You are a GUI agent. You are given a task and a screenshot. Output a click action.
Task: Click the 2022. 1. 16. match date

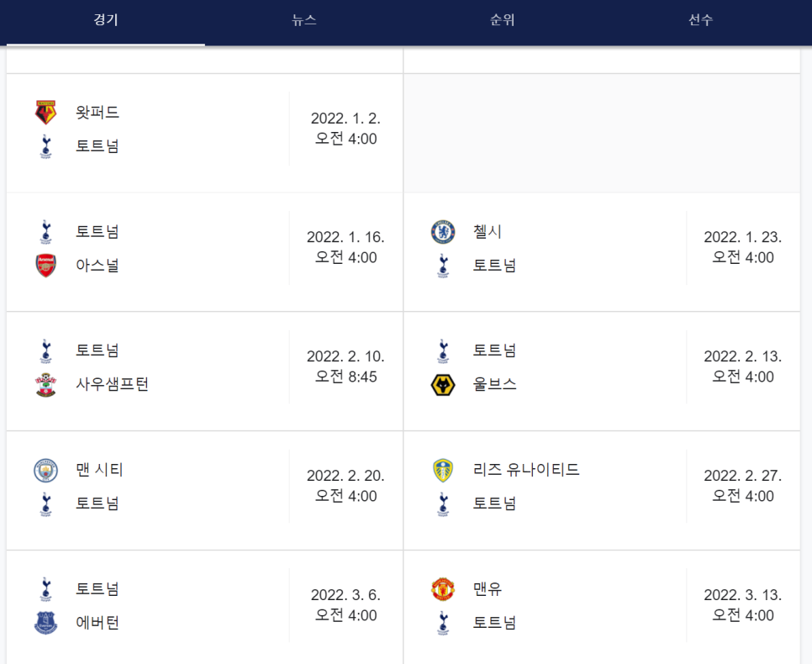347,238
